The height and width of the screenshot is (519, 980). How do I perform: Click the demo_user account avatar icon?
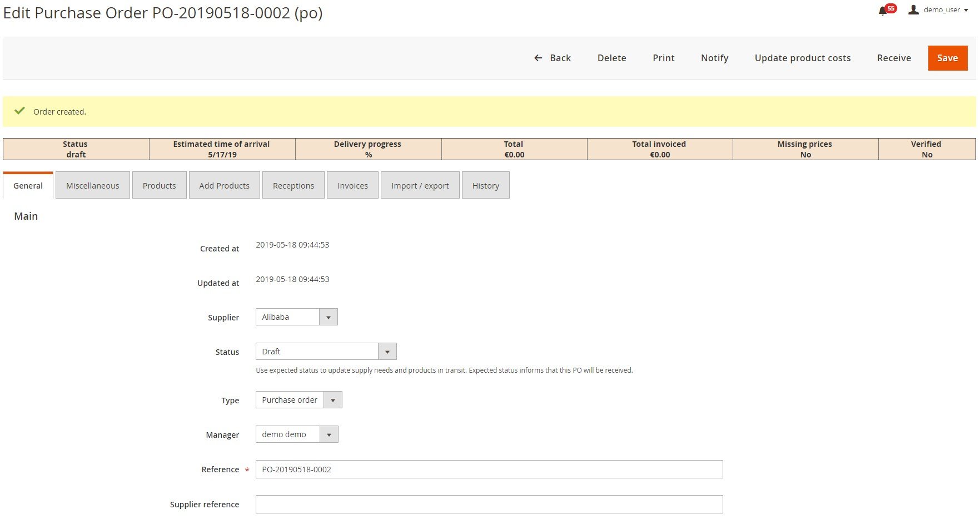(913, 9)
